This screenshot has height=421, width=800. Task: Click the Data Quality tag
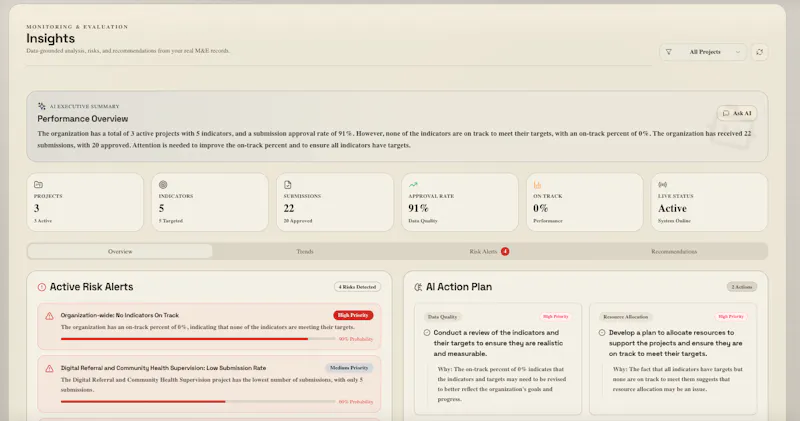442,317
